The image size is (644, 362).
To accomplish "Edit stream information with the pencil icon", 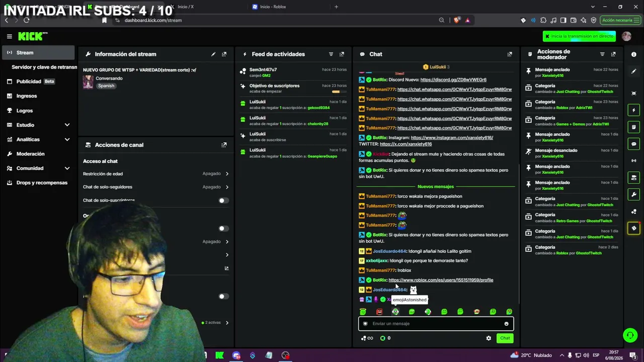I will pyautogui.click(x=213, y=54).
